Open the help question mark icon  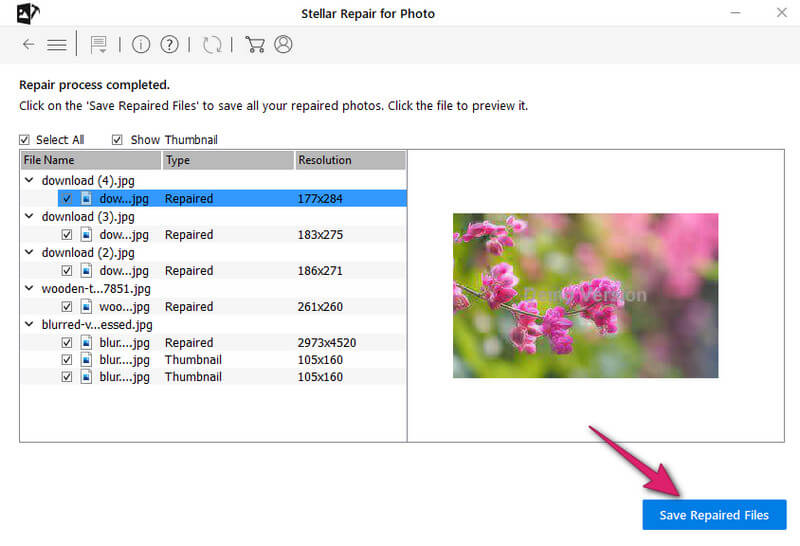coord(169,44)
